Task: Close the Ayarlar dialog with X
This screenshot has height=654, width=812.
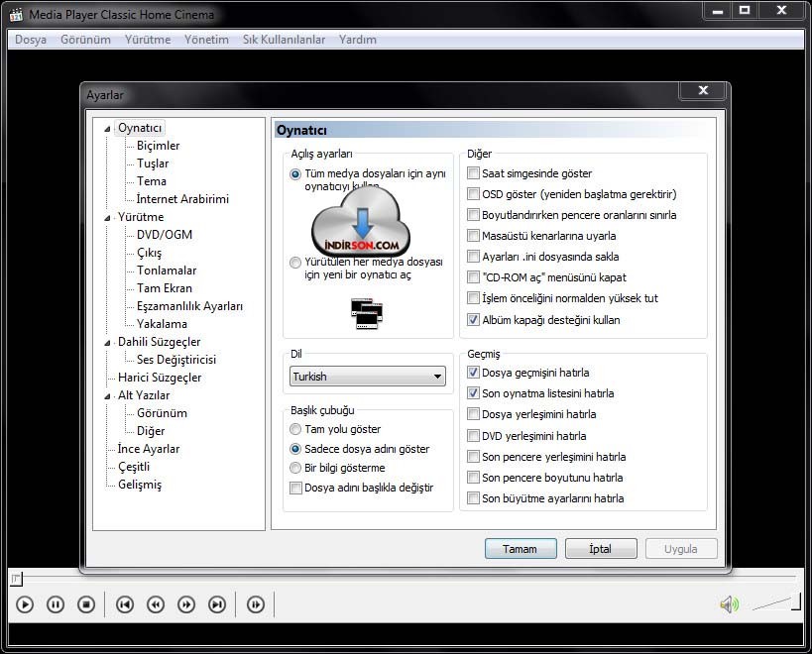Action: [x=703, y=90]
